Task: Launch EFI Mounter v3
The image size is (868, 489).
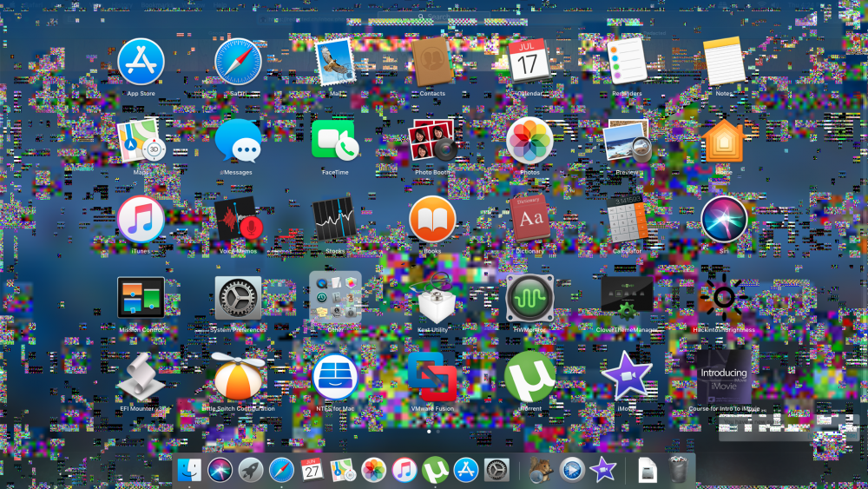Action: (141, 377)
